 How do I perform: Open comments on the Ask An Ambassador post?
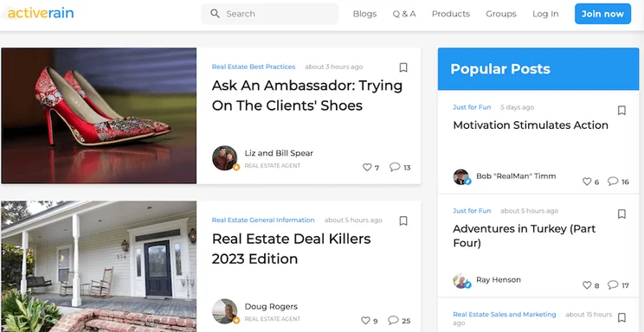395,167
